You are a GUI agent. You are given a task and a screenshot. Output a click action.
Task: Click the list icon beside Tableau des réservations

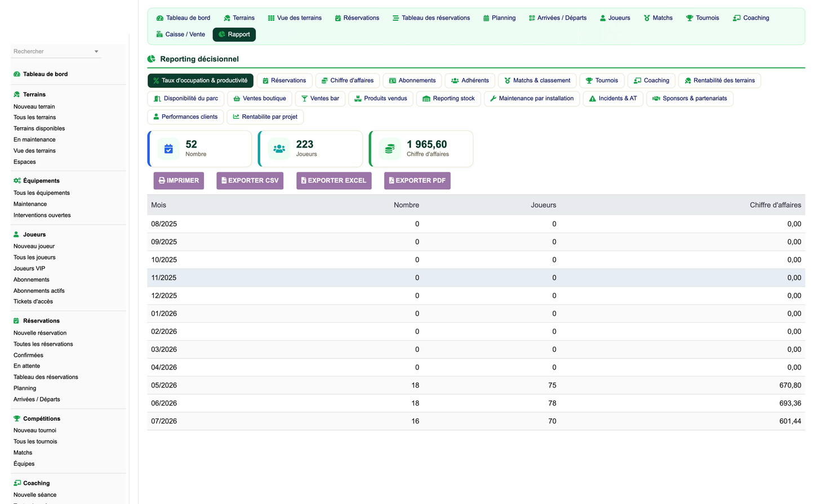(x=396, y=18)
